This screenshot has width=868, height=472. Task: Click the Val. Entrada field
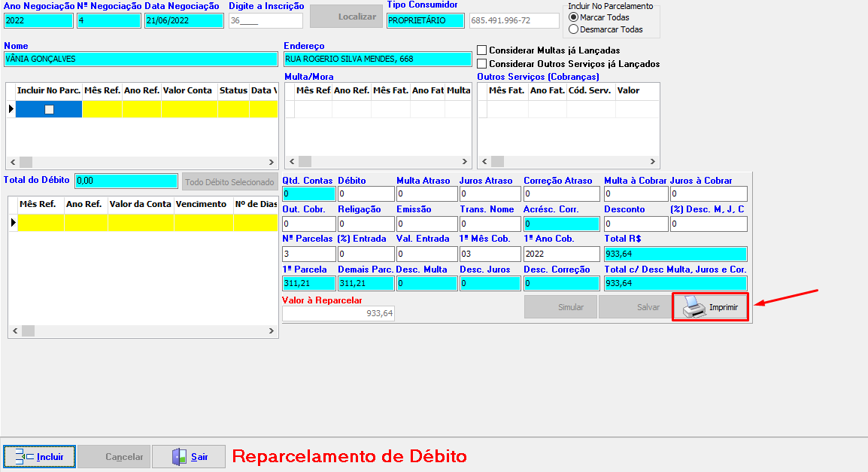point(425,254)
